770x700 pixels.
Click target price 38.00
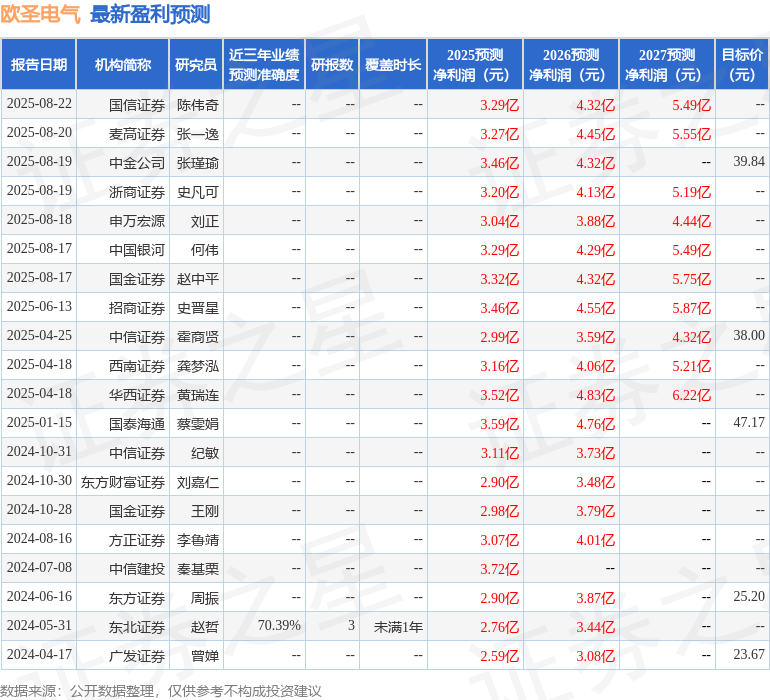(x=749, y=336)
